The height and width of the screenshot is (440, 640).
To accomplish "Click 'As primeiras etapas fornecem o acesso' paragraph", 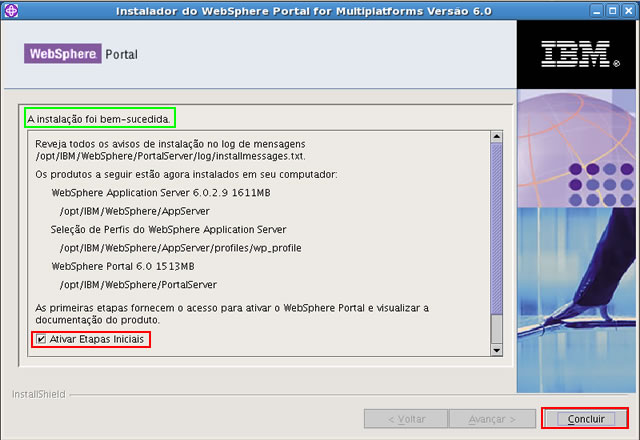I will click(232, 313).
